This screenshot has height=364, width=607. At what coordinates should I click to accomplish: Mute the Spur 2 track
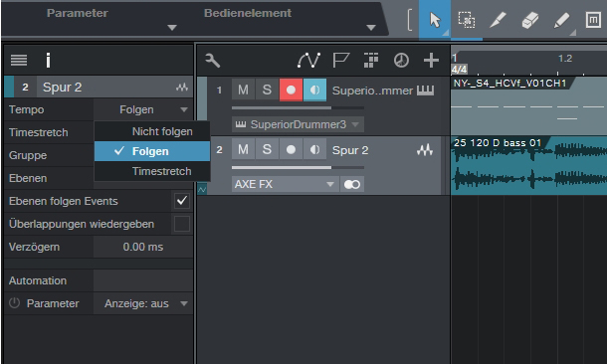[x=243, y=149]
